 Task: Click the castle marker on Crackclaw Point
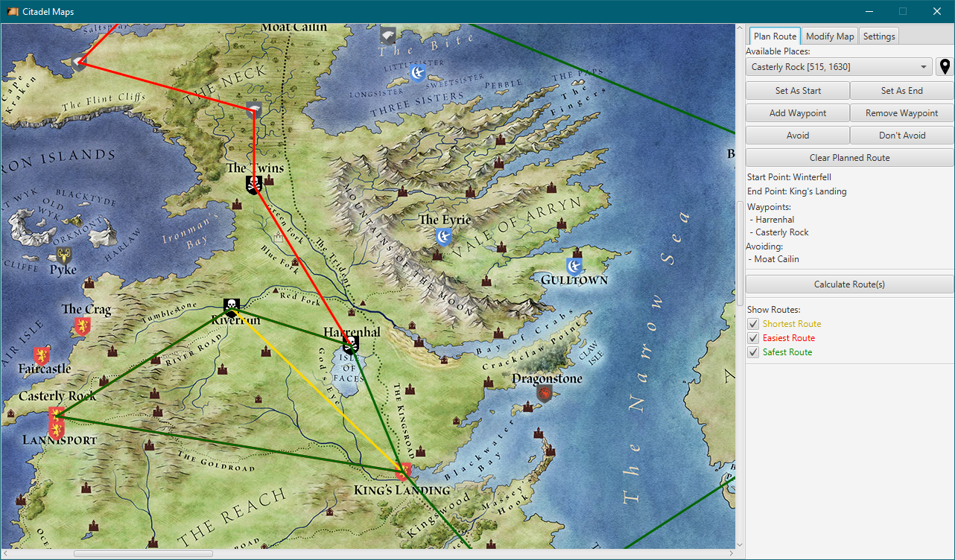[489, 381]
